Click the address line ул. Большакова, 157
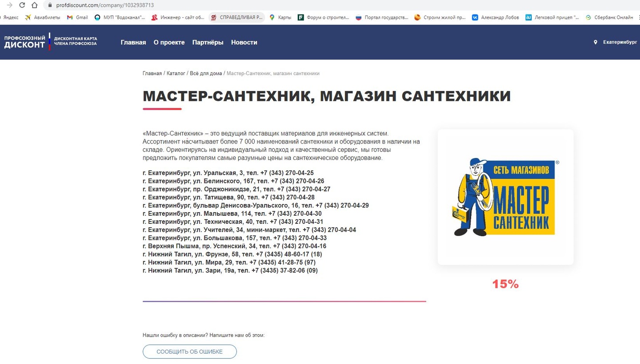640x364 pixels. (235, 238)
